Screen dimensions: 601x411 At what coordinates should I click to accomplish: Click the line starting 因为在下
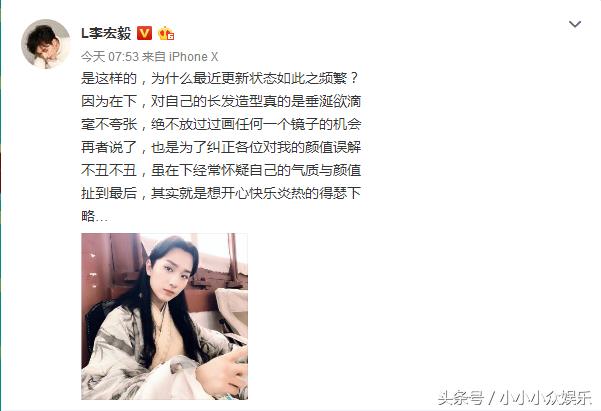pos(221,101)
